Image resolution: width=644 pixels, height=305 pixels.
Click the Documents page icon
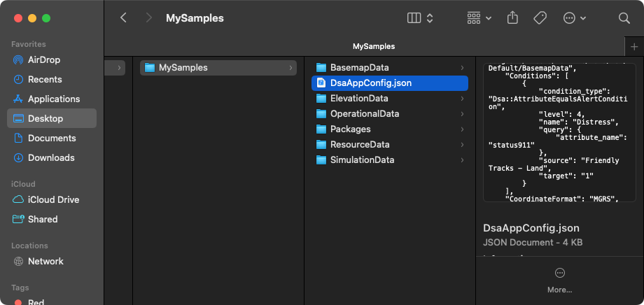pos(18,138)
